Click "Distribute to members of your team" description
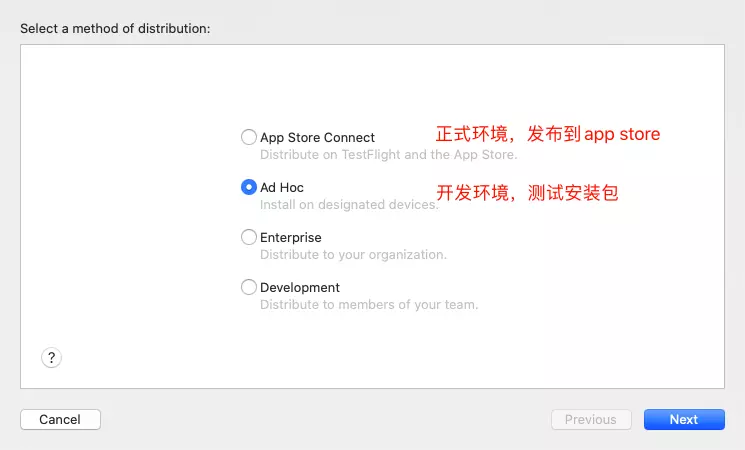This screenshot has width=745, height=450. click(x=369, y=304)
